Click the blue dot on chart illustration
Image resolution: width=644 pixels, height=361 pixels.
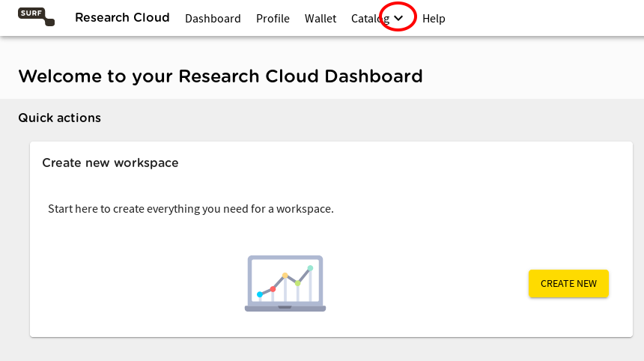click(260, 294)
